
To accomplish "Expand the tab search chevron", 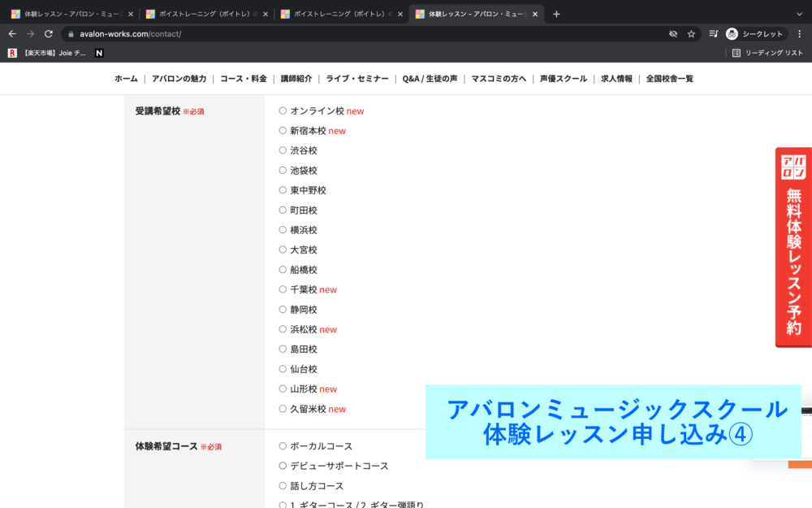I will 799,14.
